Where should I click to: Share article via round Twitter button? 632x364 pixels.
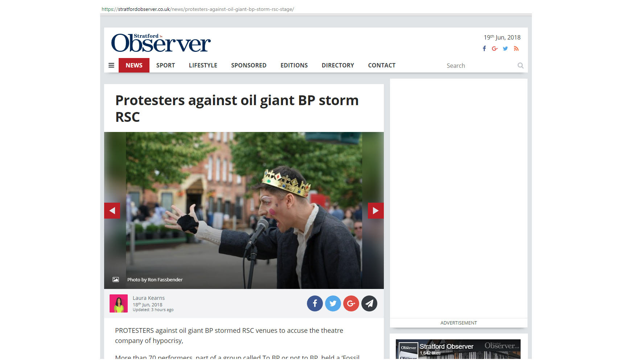(333, 303)
